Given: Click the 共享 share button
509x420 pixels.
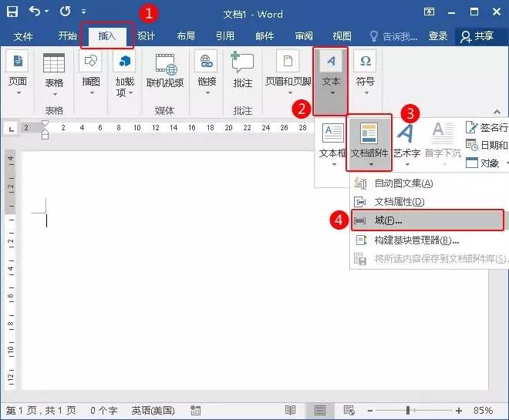Looking at the screenshot, I should click(477, 36).
